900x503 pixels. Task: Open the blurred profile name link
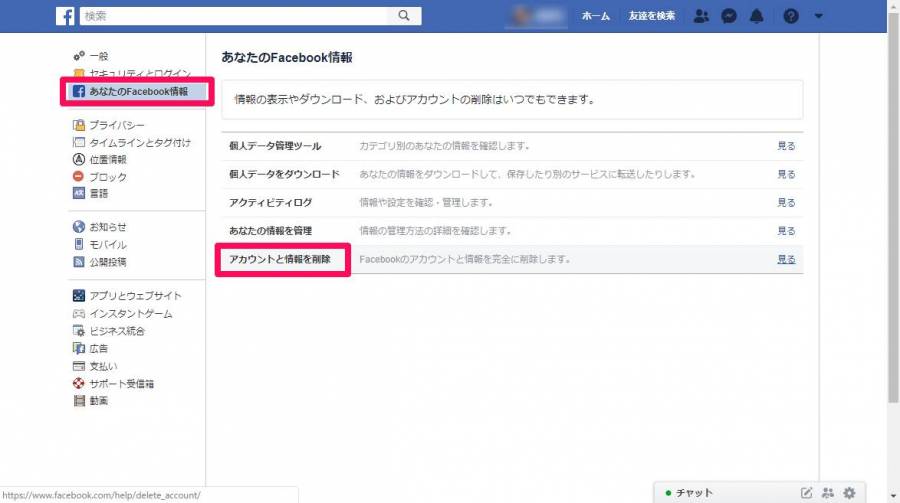(x=536, y=16)
